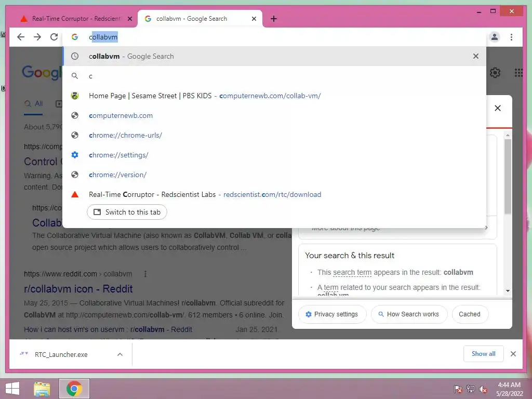This screenshot has height=399, width=532.
Task: Open Chrome's three-dot menu
Action: [511, 37]
